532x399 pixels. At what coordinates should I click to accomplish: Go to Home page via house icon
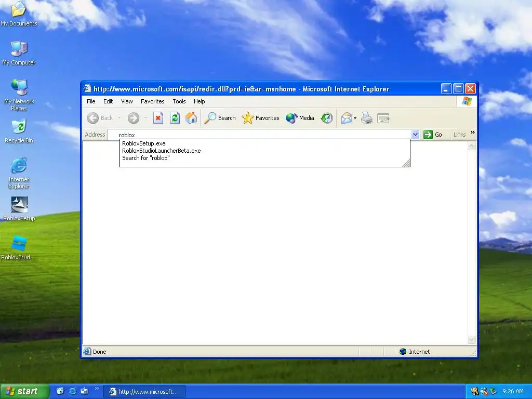[191, 118]
